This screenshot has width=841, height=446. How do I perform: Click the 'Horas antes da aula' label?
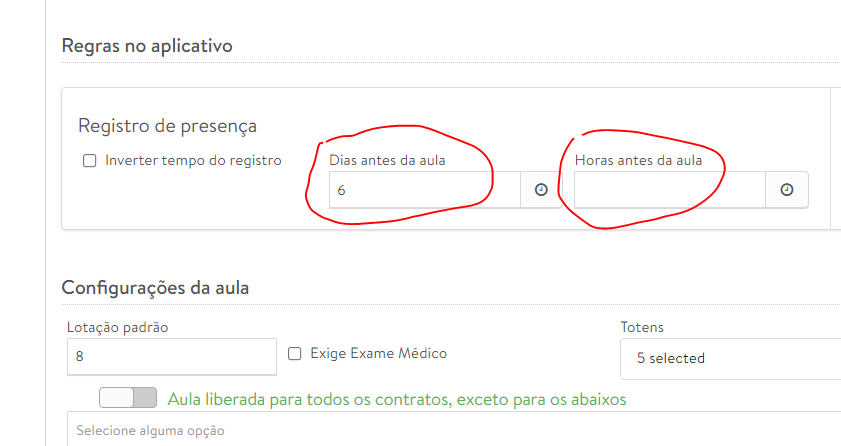point(638,160)
